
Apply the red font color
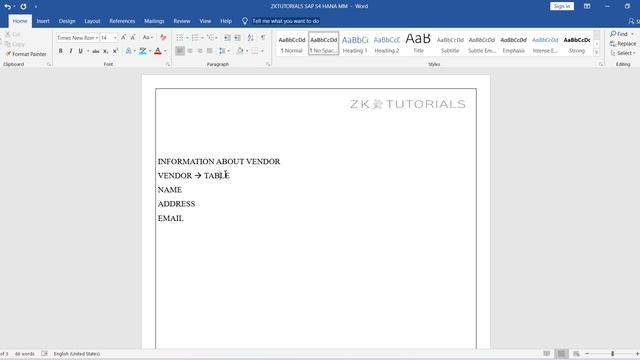pos(158,51)
